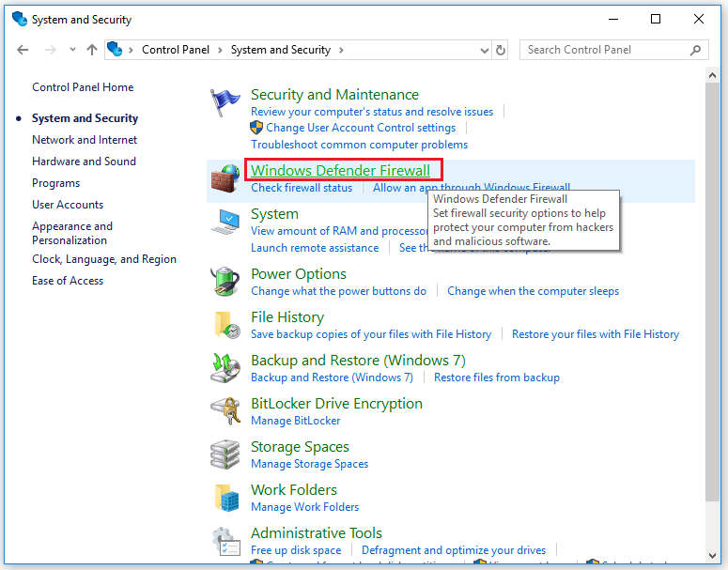728x570 pixels.
Task: Click the Work Folders icon
Action: click(227, 498)
